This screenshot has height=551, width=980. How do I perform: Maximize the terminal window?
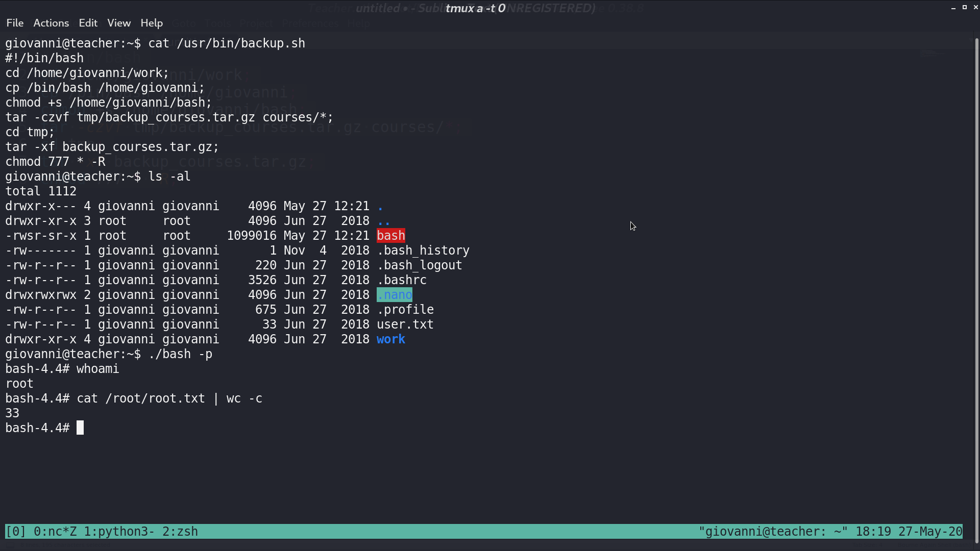[x=965, y=7]
